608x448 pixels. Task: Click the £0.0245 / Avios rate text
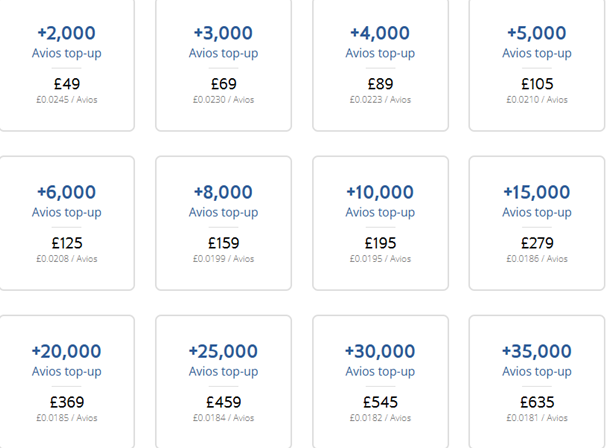click(x=67, y=100)
